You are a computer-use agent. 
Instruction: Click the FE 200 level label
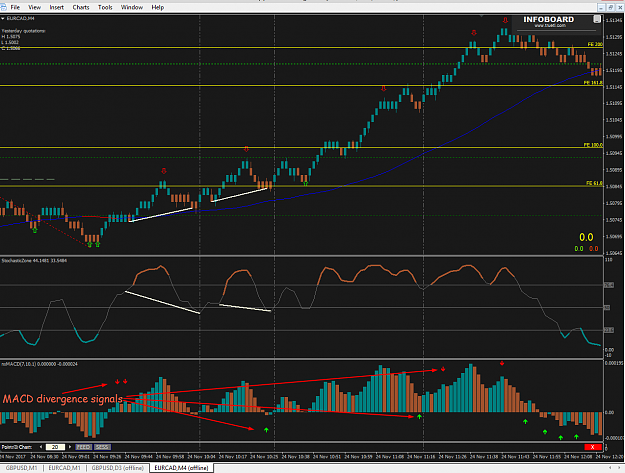pyautogui.click(x=595, y=44)
